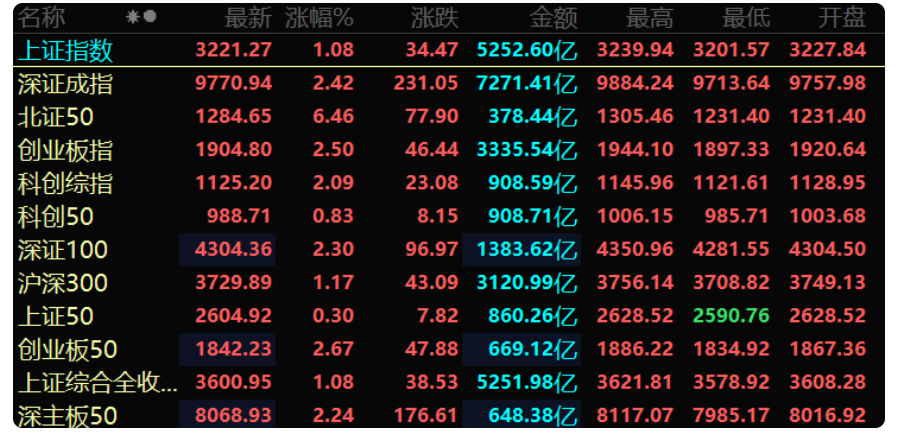Screen dimensions: 903x443
Task: Select the 深证成指 row name
Action: point(65,84)
